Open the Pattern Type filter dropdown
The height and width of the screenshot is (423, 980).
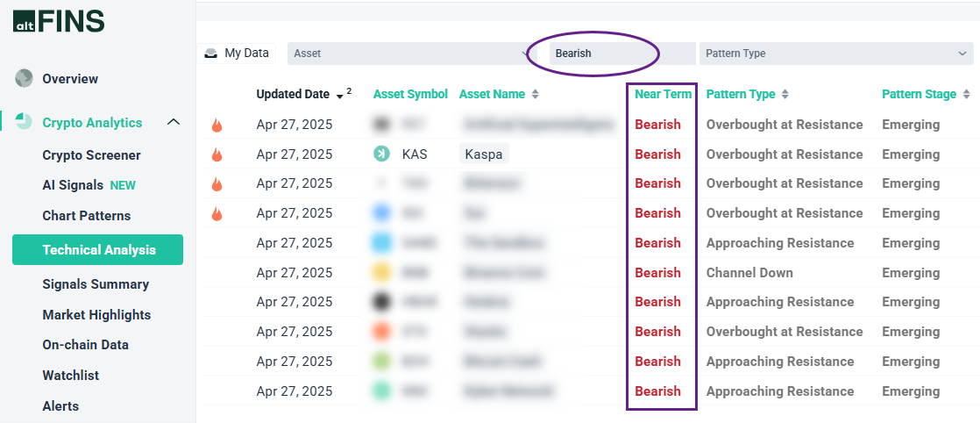[835, 54]
